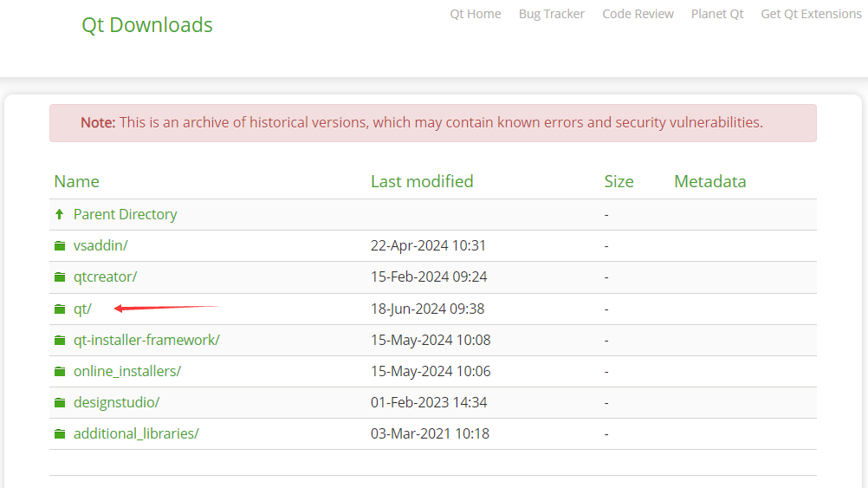Image resolution: width=868 pixels, height=488 pixels.
Task: Open the vsaddin/ folder link
Action: click(100, 245)
